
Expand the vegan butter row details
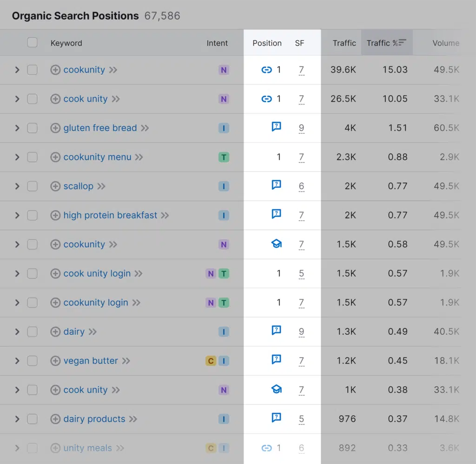point(17,361)
